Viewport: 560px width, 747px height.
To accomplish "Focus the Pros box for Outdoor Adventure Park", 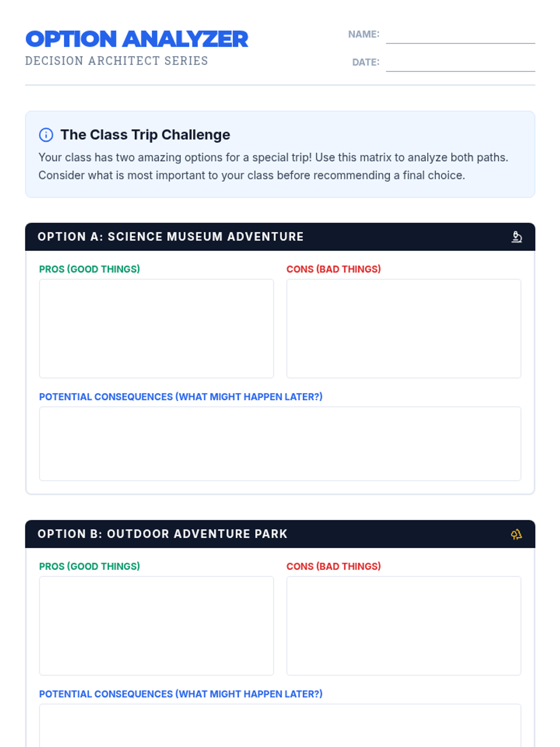I will click(x=156, y=626).
